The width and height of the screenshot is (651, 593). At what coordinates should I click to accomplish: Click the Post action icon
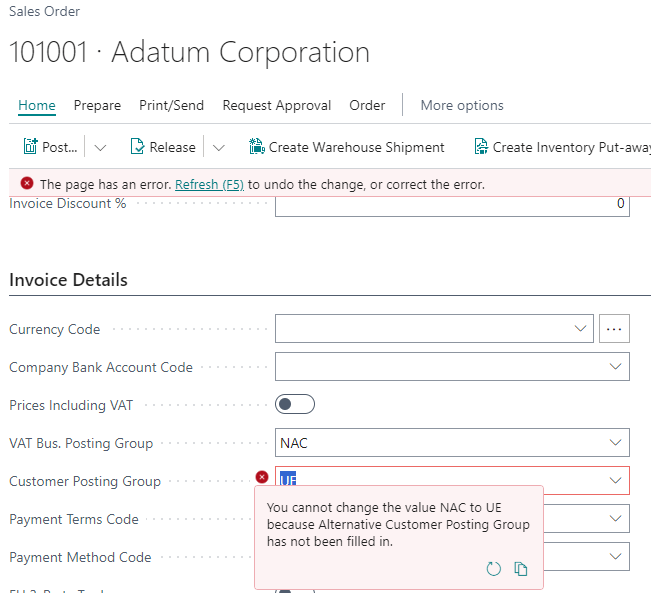coord(30,147)
